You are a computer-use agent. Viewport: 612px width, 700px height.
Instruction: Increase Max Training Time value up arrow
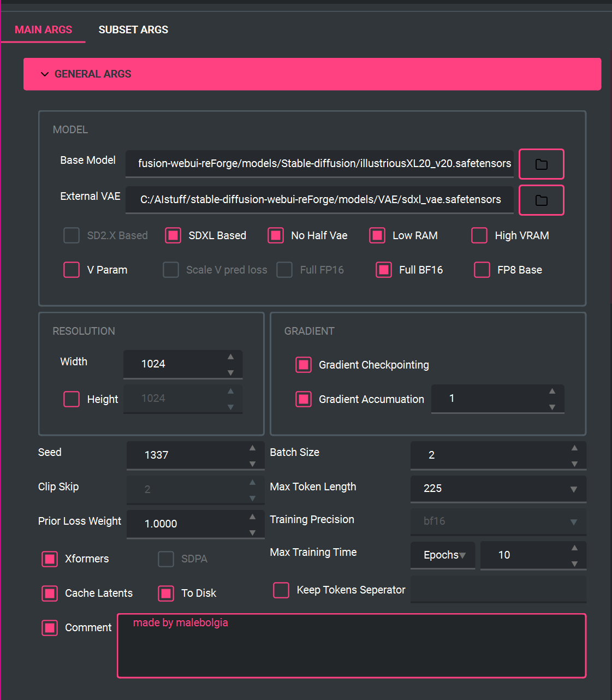pyautogui.click(x=574, y=548)
